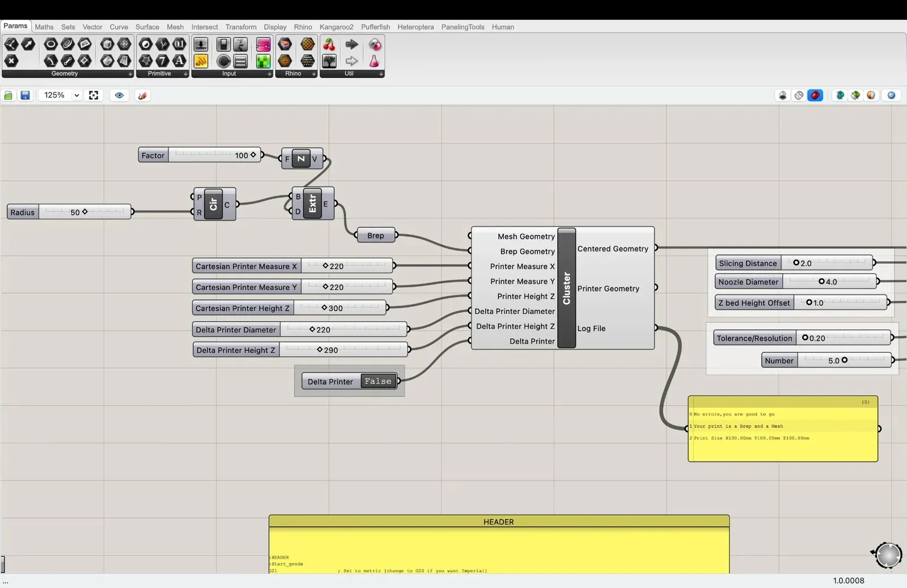Select the Extr extrude component
Viewport: 907px width, 588px height.
pyautogui.click(x=312, y=204)
